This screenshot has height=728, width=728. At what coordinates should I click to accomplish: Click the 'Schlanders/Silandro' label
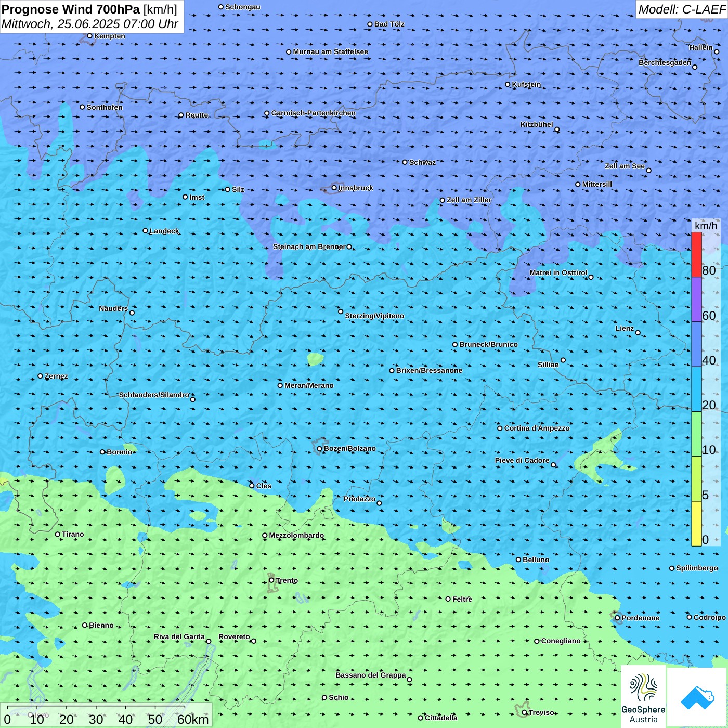154,395
